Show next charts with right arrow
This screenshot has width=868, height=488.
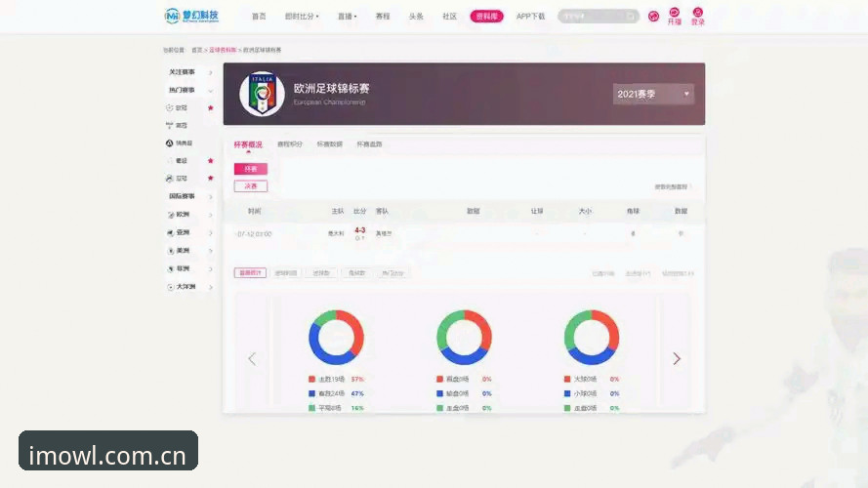pos(677,358)
